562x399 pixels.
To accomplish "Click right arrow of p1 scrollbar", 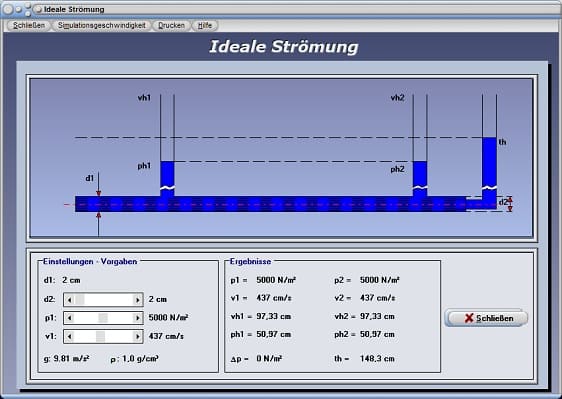I will [x=138, y=318].
